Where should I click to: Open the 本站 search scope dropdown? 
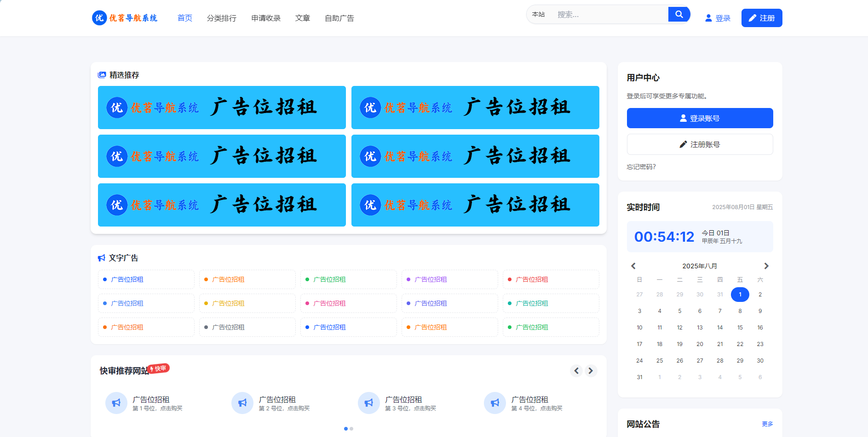538,15
